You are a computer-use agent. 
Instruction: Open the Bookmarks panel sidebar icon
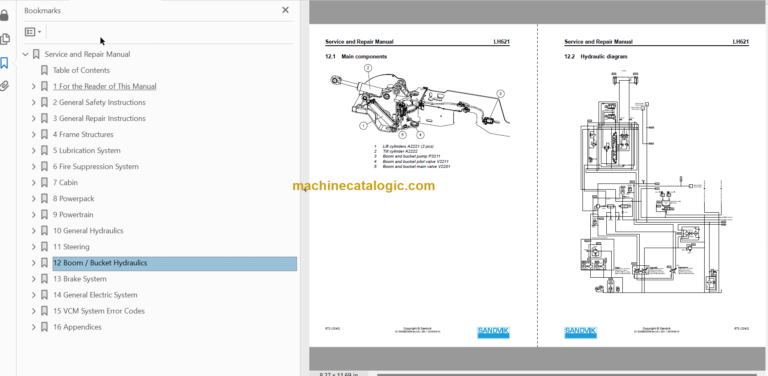click(x=4, y=63)
